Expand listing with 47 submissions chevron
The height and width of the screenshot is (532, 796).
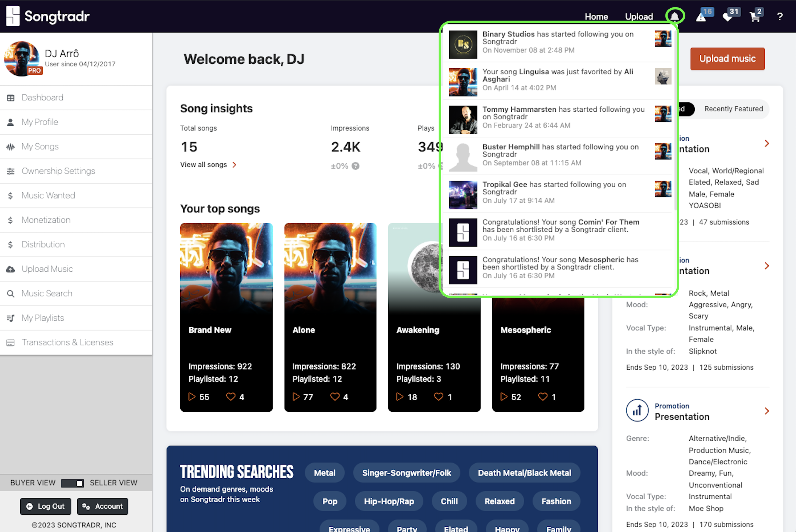pyautogui.click(x=767, y=144)
